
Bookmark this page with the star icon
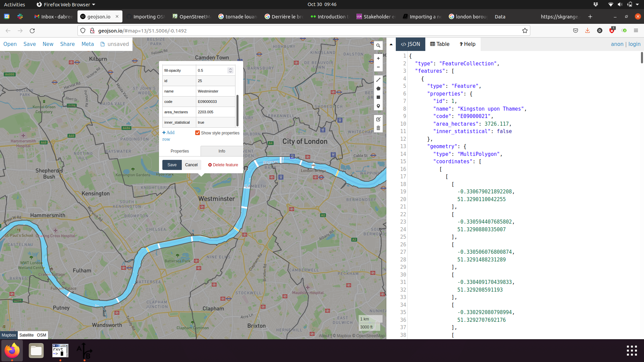pyautogui.click(x=525, y=31)
